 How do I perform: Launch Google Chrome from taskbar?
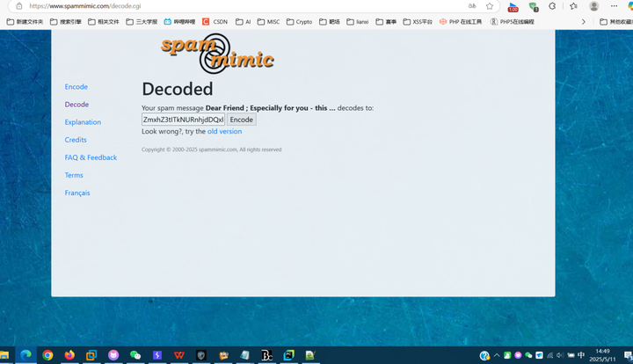(47, 355)
